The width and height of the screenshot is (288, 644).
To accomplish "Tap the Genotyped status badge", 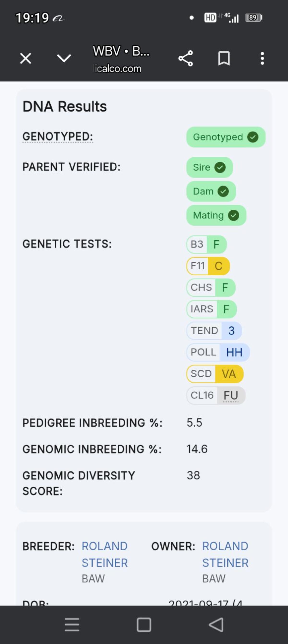I will coord(226,137).
